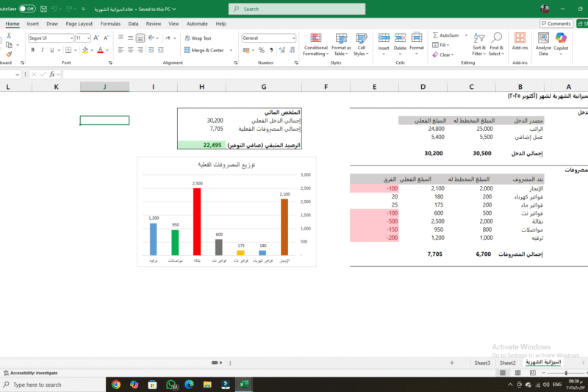Image resolution: width=588 pixels, height=392 pixels.
Task: Apply italic formatting to the cell
Action: click(x=43, y=50)
